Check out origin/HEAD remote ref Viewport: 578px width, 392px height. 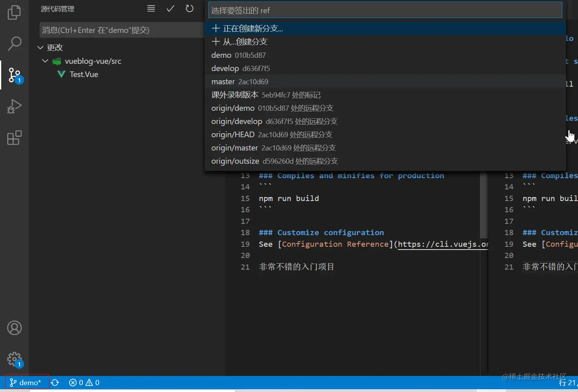tap(385, 134)
